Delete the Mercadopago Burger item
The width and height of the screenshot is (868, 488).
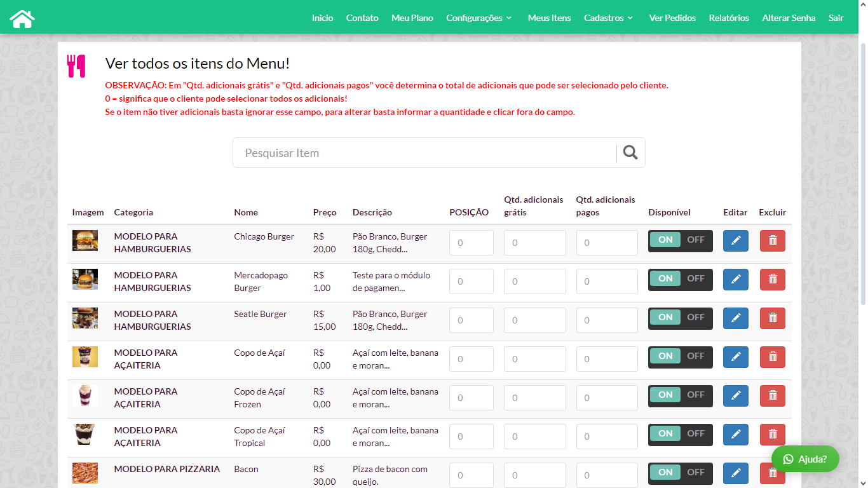coord(772,280)
